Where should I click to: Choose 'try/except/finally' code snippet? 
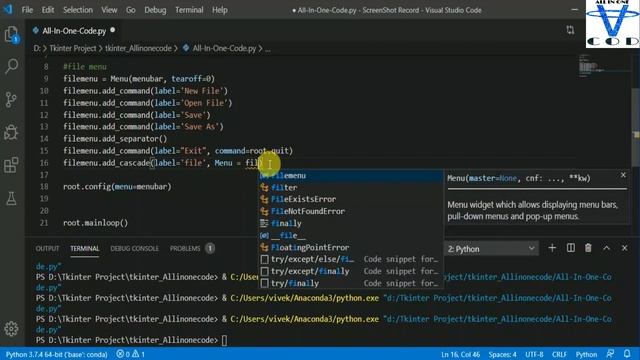pos(351,271)
